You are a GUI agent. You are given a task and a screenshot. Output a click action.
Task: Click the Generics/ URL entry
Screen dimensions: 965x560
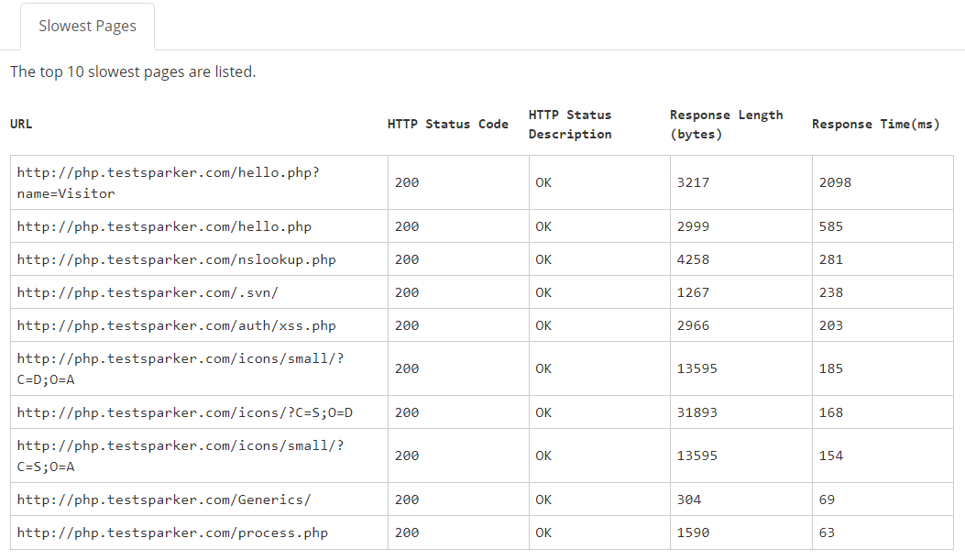pyautogui.click(x=164, y=500)
